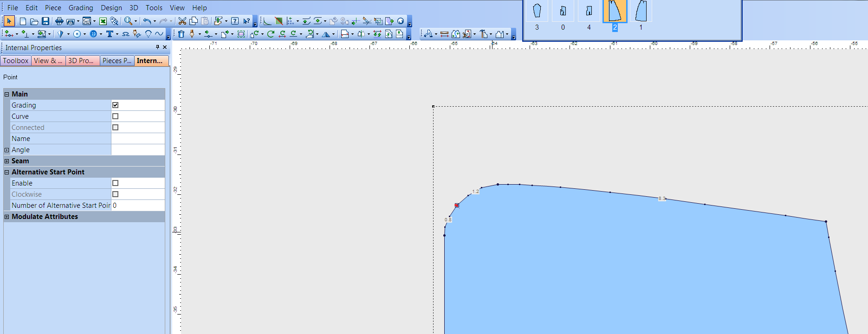The image size is (868, 334).
Task: Click the blue circular refresh icon
Action: coord(401,21)
